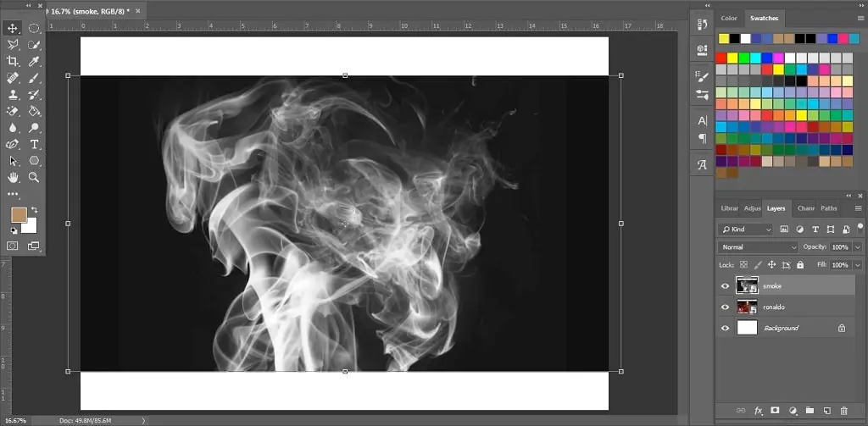Screen dimensions: 868x426
Task: Select the Zoom tool
Action: [34, 178]
